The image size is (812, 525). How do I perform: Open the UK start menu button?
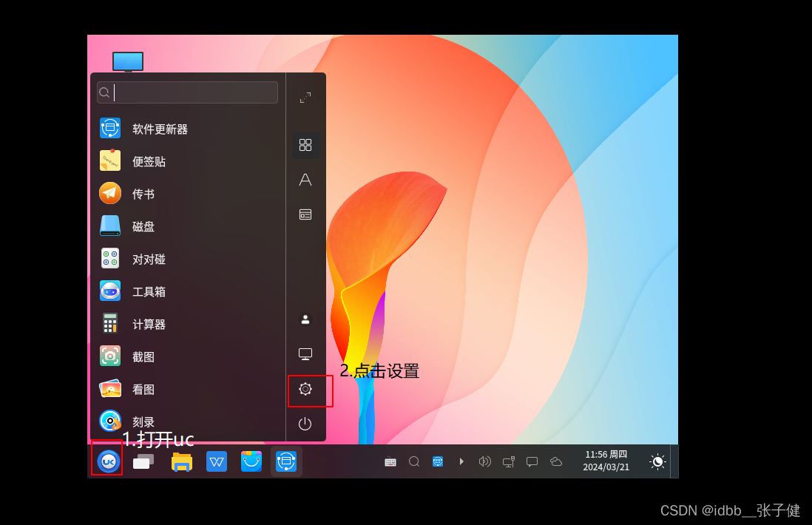tap(109, 462)
